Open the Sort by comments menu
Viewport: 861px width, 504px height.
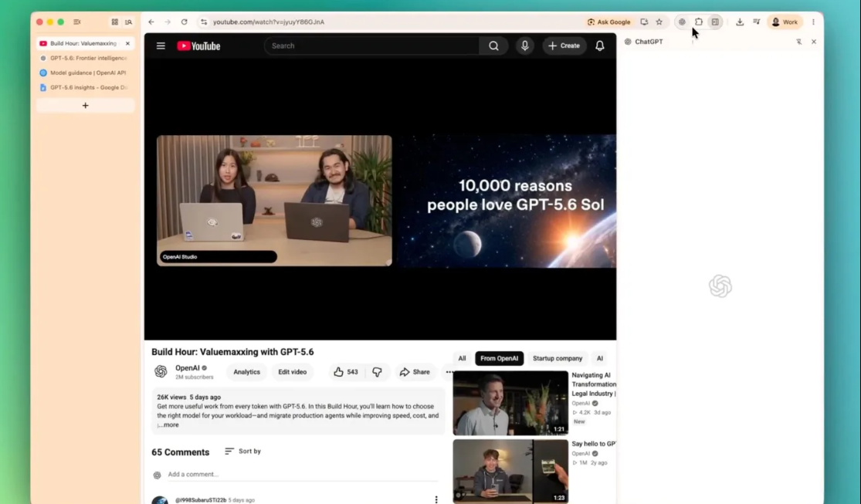coord(242,452)
